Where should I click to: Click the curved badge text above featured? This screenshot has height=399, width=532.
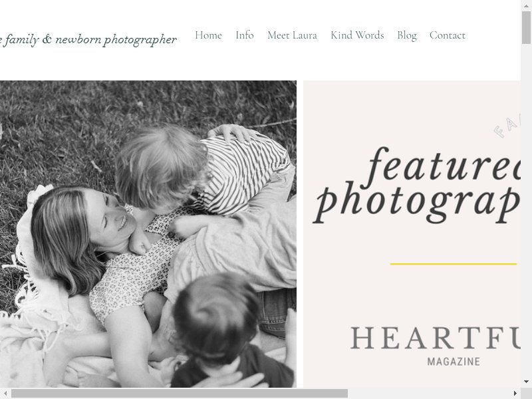click(507, 127)
